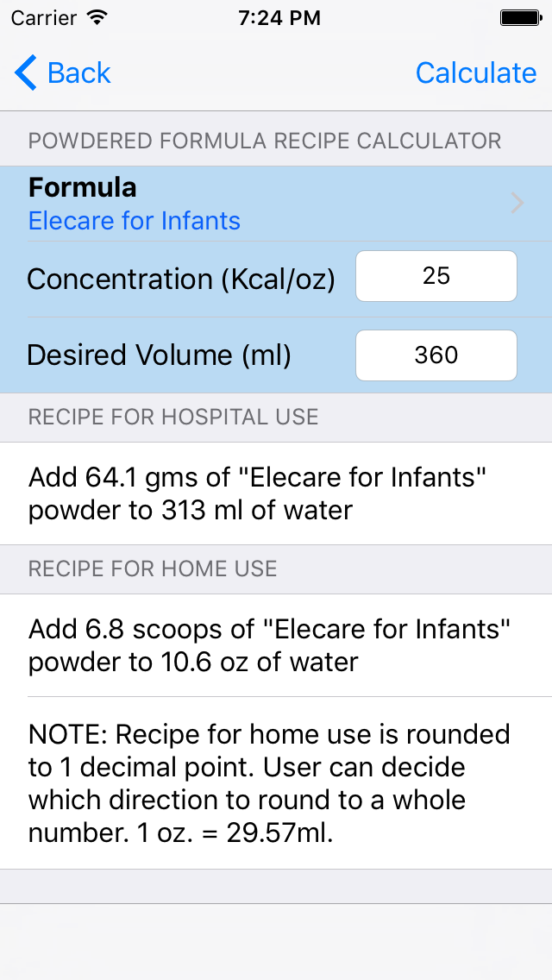This screenshot has width=552, height=980.
Task: Tap the battery indicator icon
Action: tap(520, 18)
